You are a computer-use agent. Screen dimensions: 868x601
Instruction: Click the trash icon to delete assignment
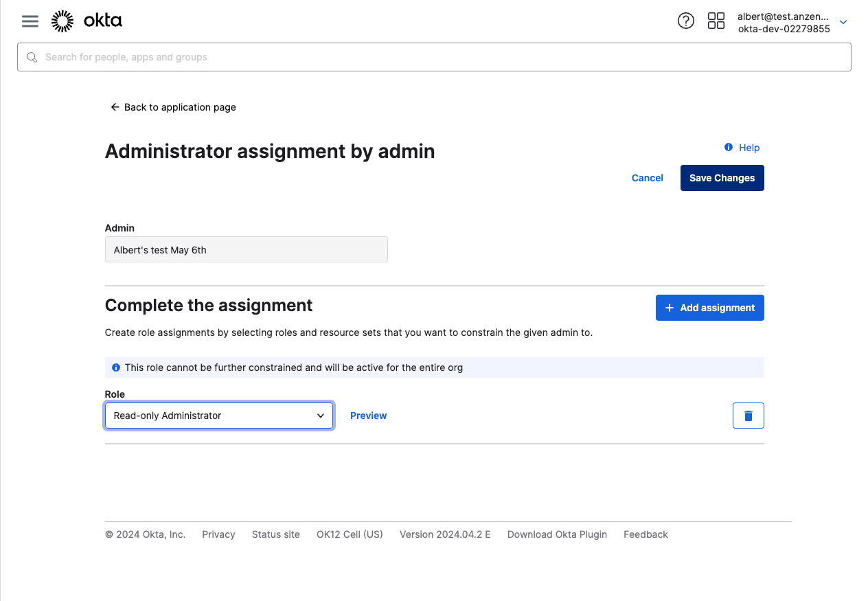(748, 416)
